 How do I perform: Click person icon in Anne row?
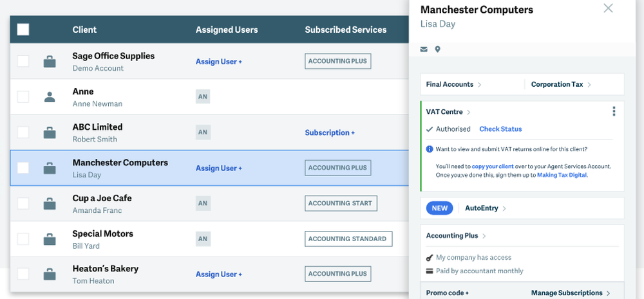pyautogui.click(x=50, y=97)
